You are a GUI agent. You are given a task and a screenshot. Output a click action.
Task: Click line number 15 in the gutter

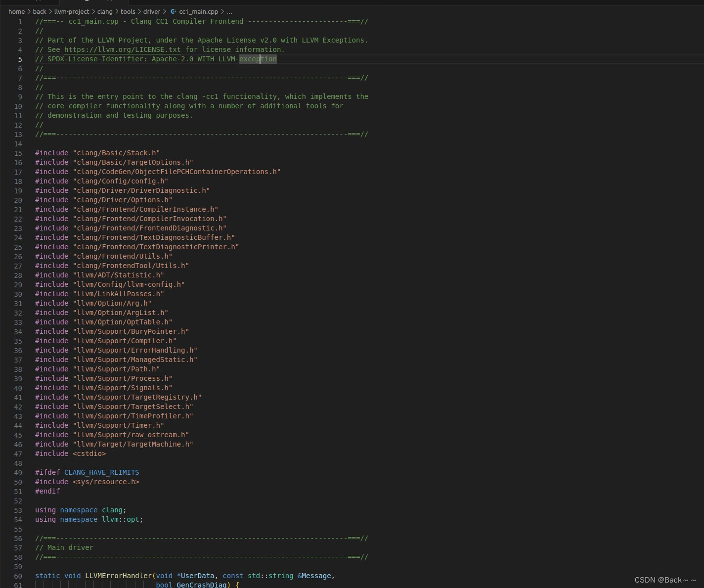tap(18, 153)
